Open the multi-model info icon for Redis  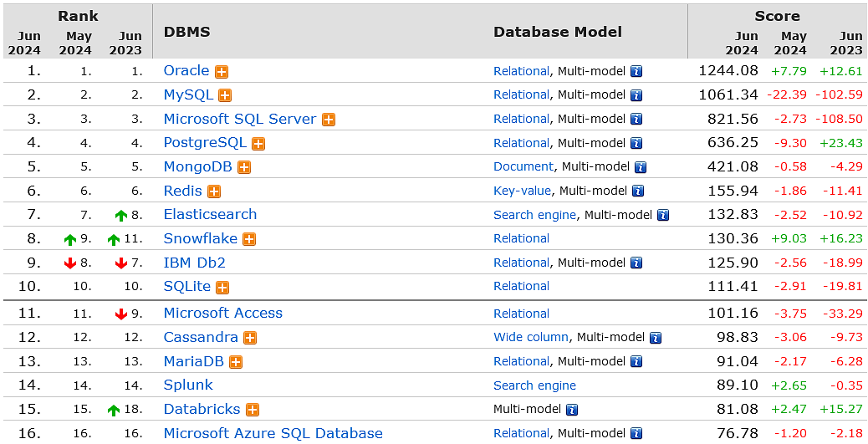point(638,191)
